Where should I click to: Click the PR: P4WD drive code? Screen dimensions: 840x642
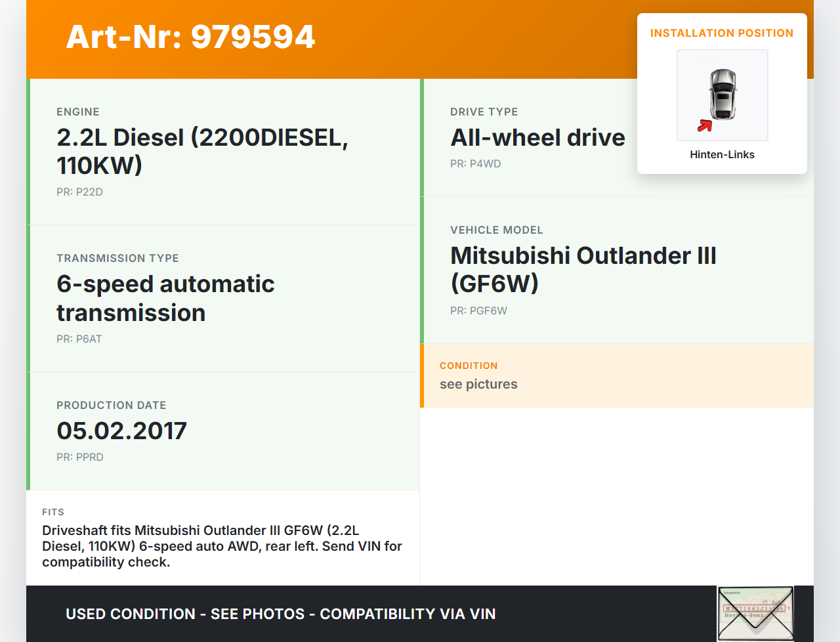[475, 164]
